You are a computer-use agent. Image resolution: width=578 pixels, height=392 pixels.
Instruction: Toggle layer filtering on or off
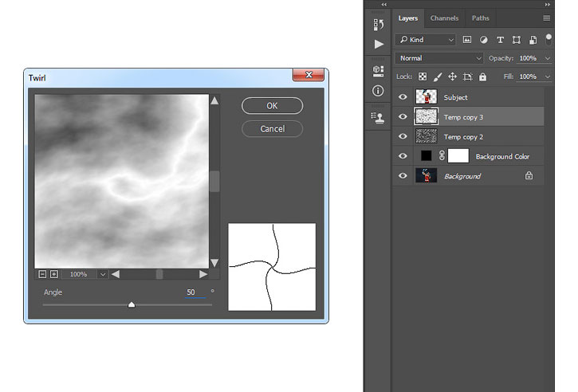pos(549,39)
